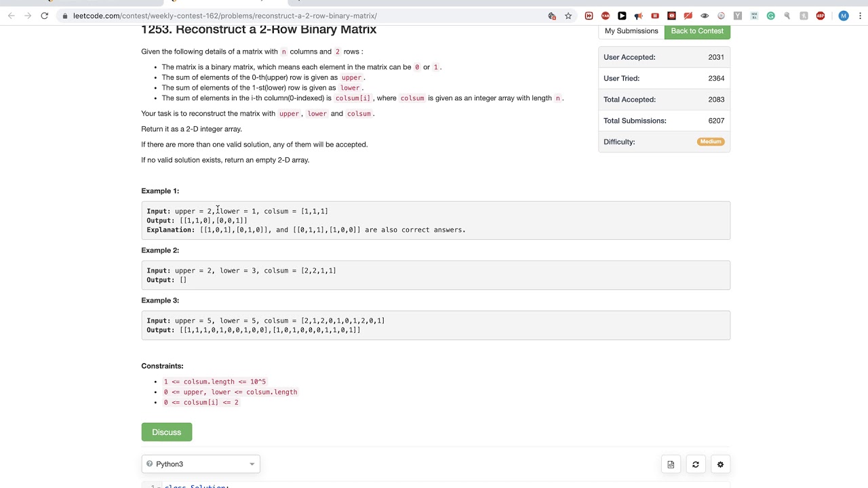The image size is (868, 488).
Task: Click the blue M profile avatar
Action: point(844,16)
